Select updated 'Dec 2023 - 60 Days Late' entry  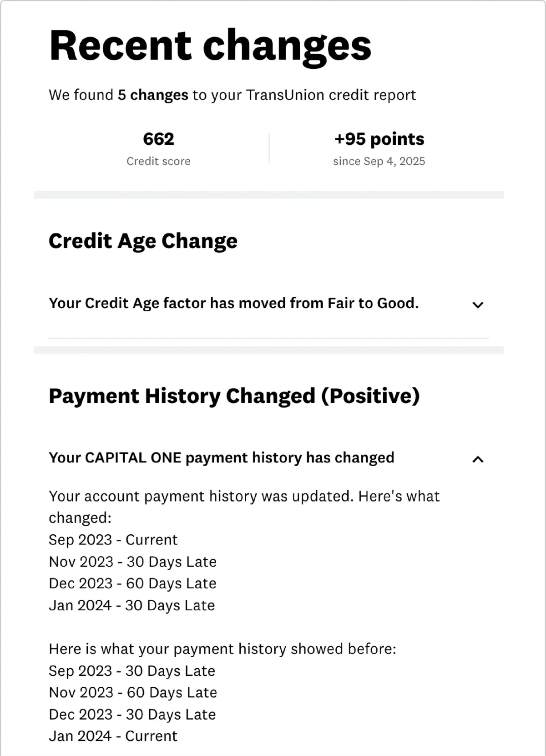(x=132, y=583)
